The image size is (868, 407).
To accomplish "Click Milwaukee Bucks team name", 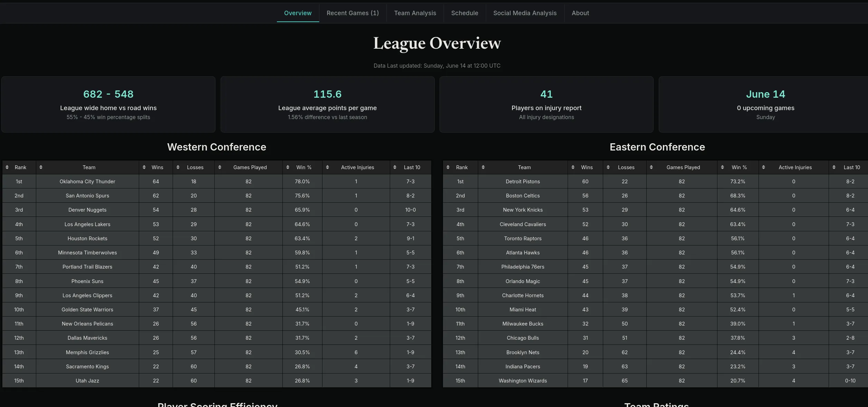I will (523, 324).
